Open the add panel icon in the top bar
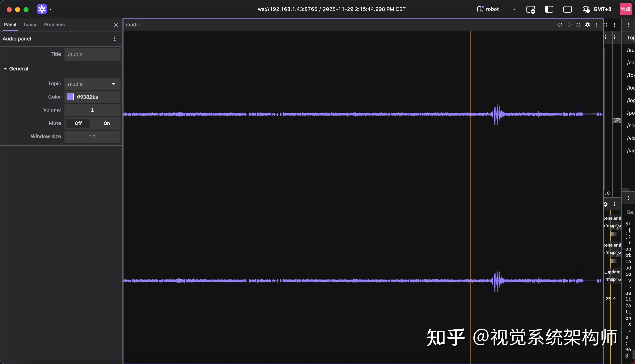 (x=531, y=9)
